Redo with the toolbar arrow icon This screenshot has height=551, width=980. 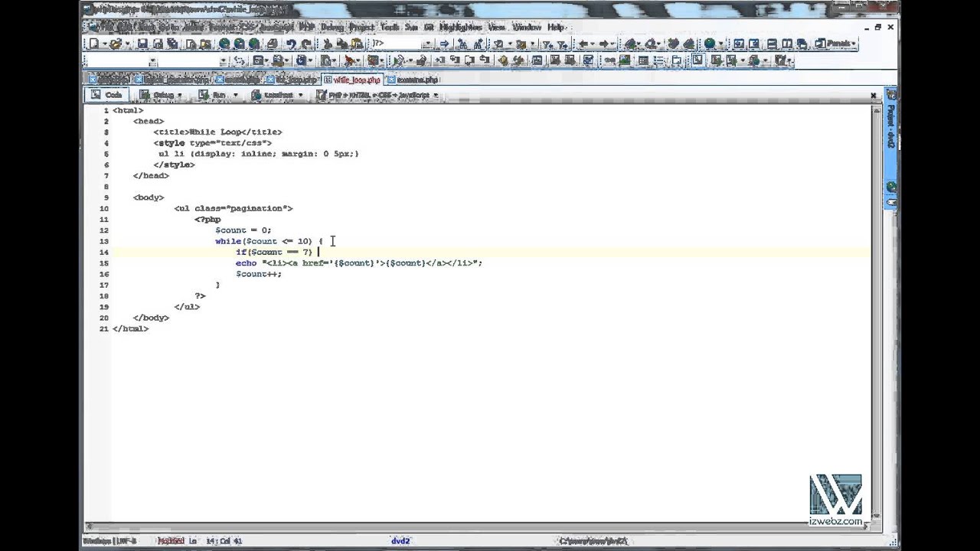306,44
